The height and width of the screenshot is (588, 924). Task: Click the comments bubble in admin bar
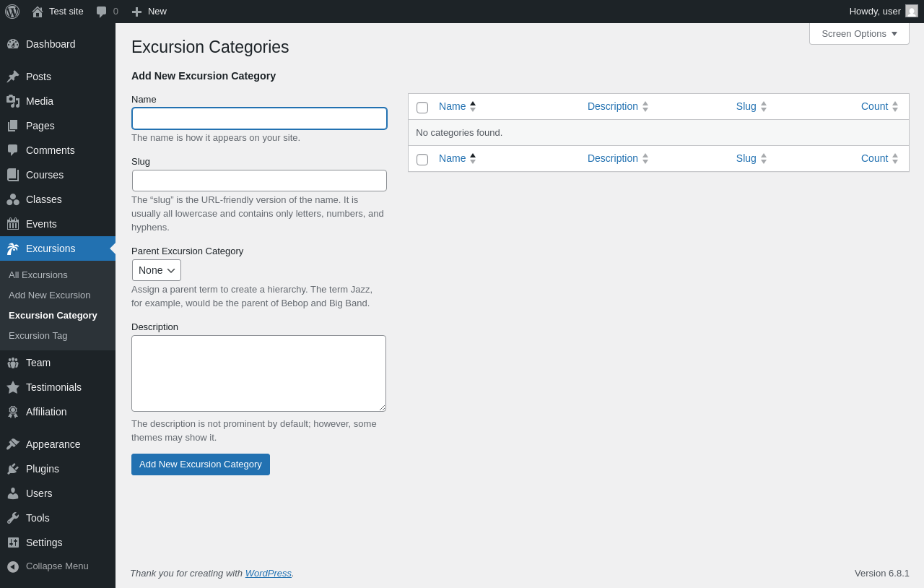(x=102, y=12)
